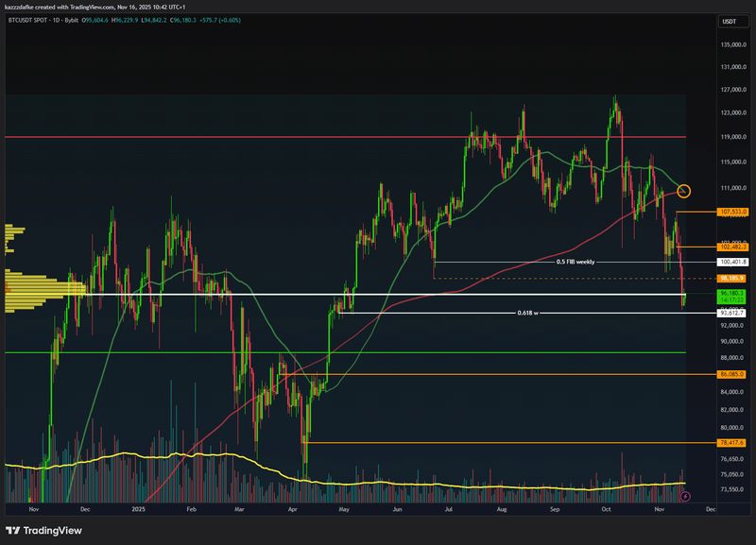Select the 98,185.9 orange price label
756x545 pixels.
click(731, 279)
